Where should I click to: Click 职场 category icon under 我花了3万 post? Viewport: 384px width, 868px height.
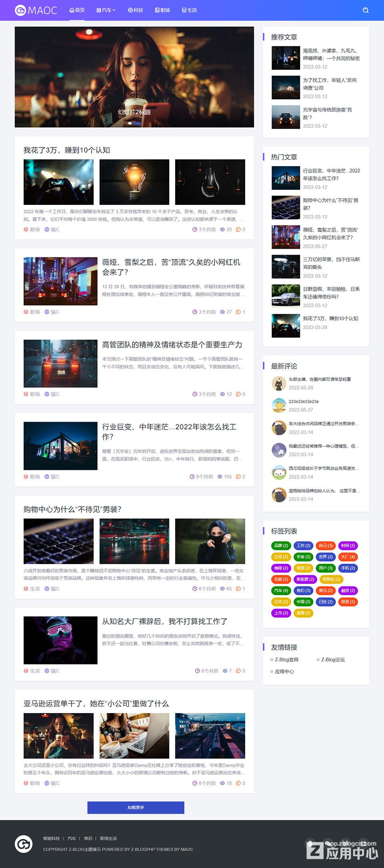coord(26,230)
